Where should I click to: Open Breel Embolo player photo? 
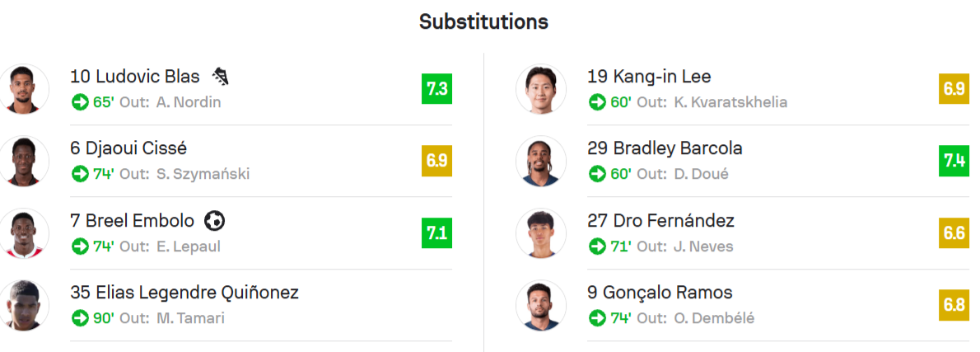24,232
